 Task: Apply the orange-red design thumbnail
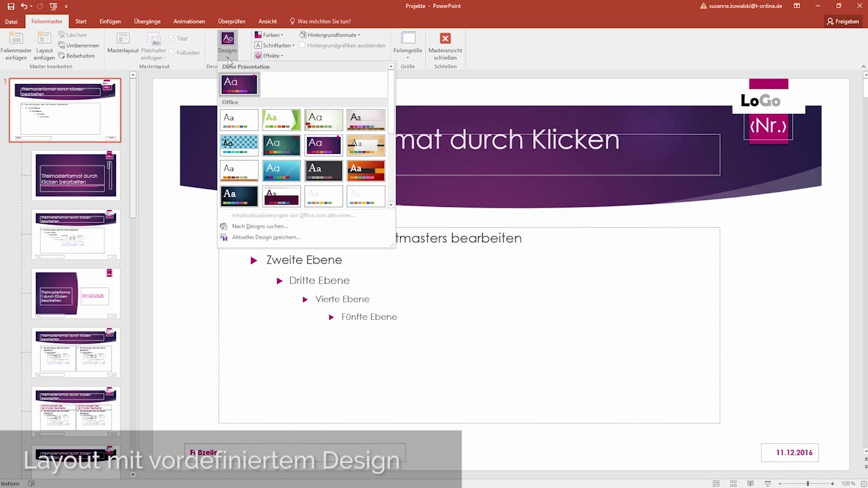click(x=366, y=171)
